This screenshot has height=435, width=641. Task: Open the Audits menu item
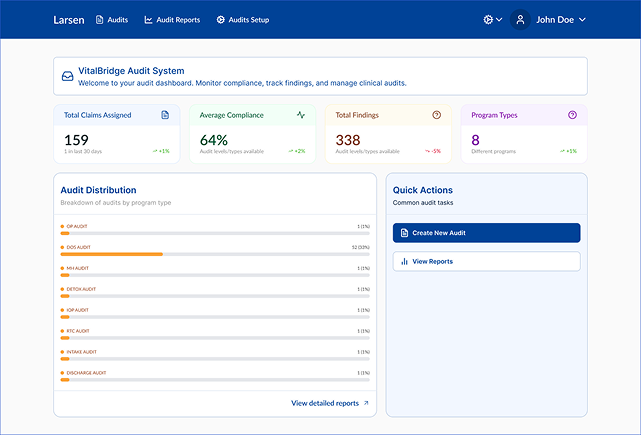tap(112, 19)
